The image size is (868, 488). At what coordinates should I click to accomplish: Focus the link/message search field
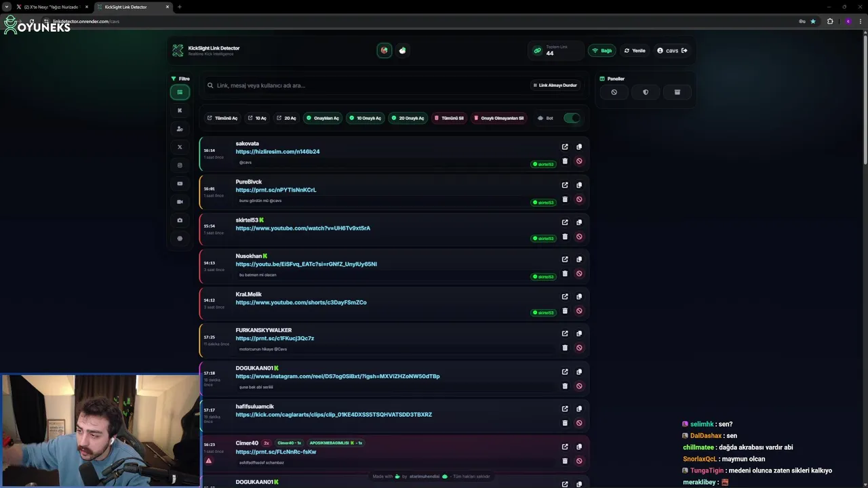point(366,85)
